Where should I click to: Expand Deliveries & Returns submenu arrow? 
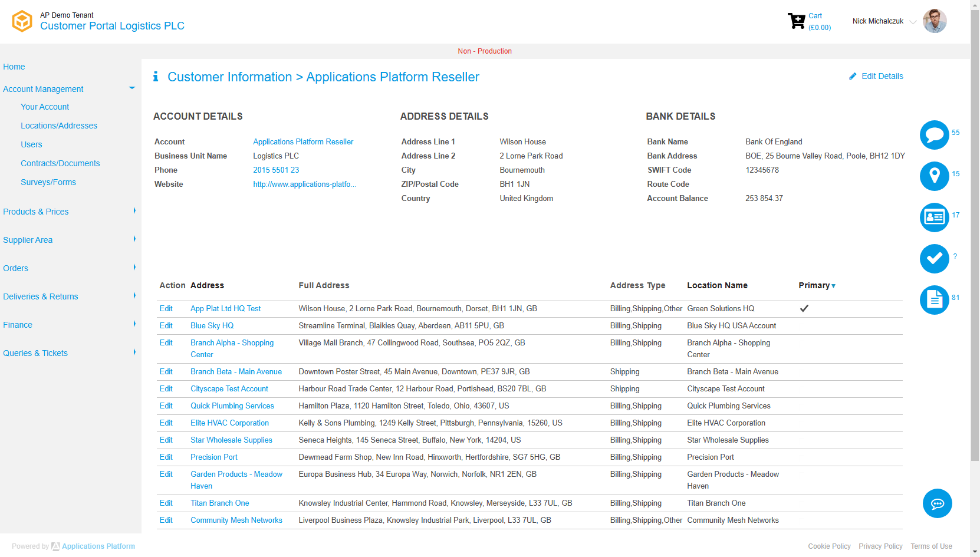[134, 295]
